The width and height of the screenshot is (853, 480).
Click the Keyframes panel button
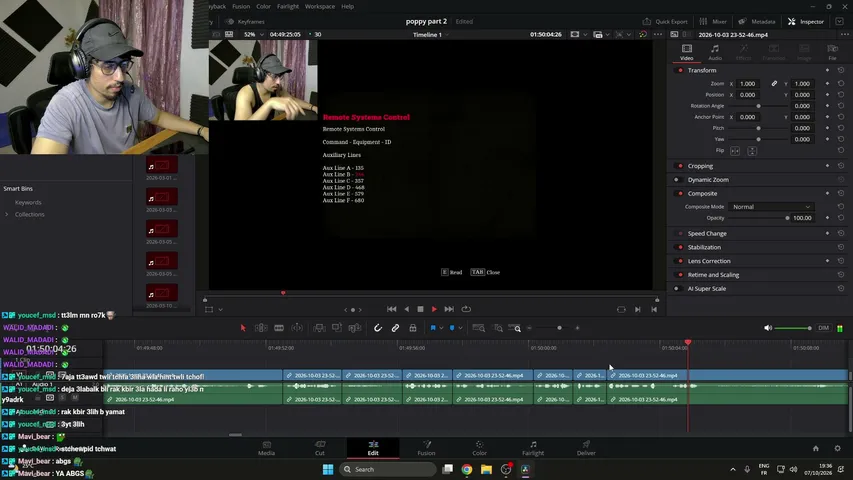[x=245, y=22]
